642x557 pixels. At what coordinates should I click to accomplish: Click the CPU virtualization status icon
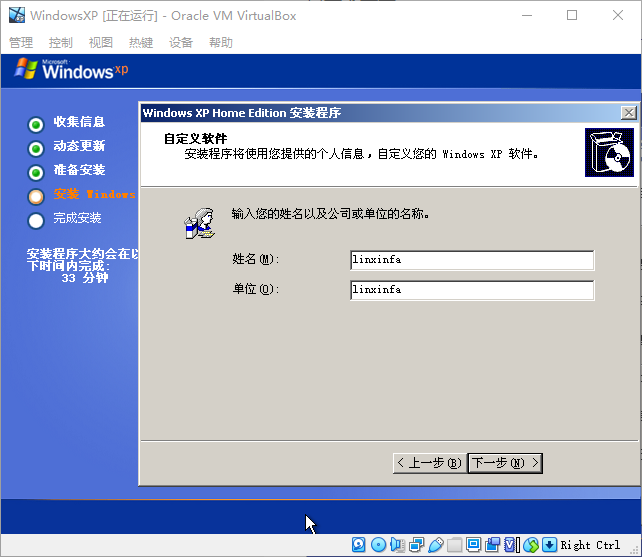[x=511, y=545]
